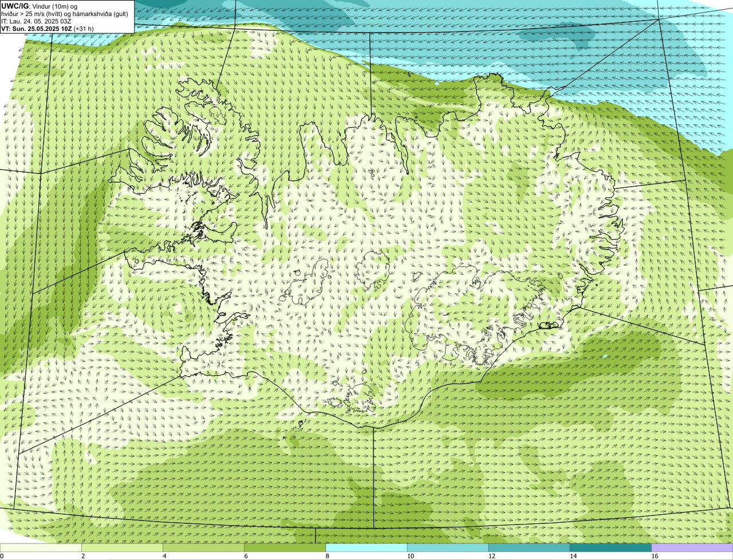Click the 0–2 m/s pale yellow legend swatch
The image size is (733, 560).
[41, 548]
